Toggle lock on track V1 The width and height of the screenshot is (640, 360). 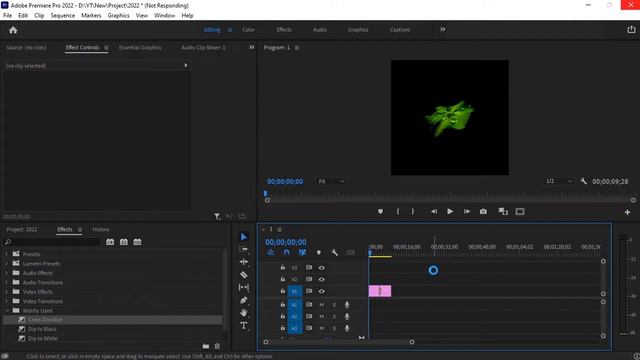pos(282,291)
